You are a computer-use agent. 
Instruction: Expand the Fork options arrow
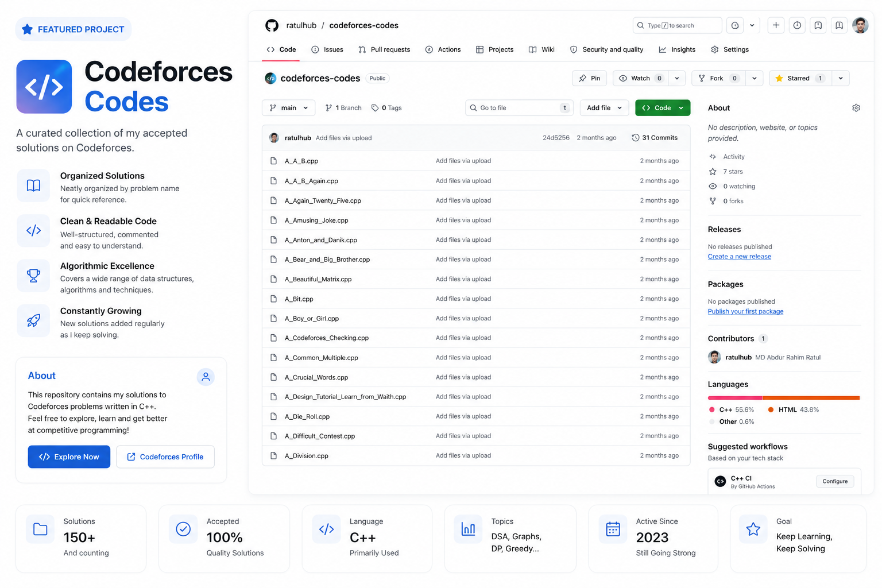(755, 78)
